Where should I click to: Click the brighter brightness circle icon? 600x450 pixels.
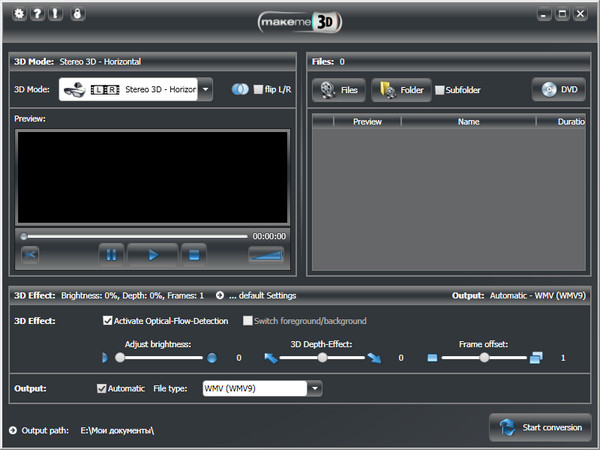tap(212, 358)
